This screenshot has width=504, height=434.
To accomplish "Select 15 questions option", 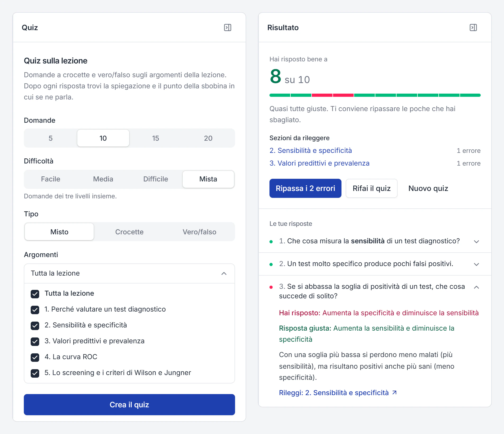I will point(156,138).
